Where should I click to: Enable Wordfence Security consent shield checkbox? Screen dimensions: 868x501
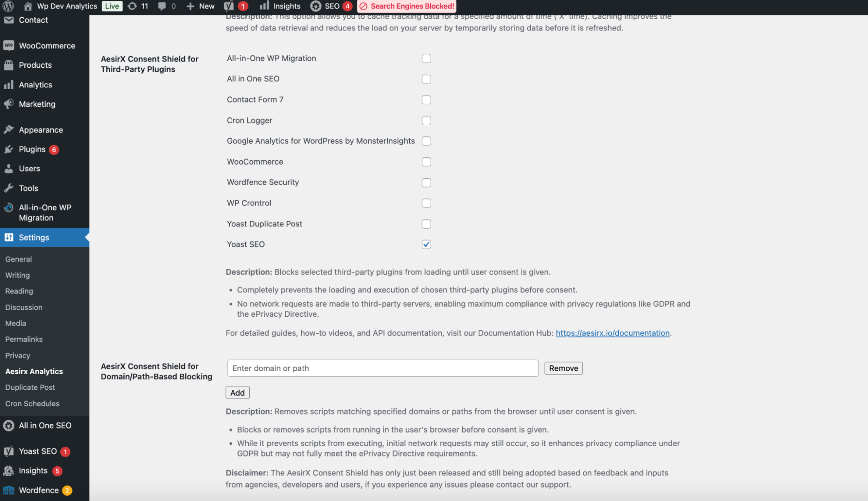[x=426, y=182]
